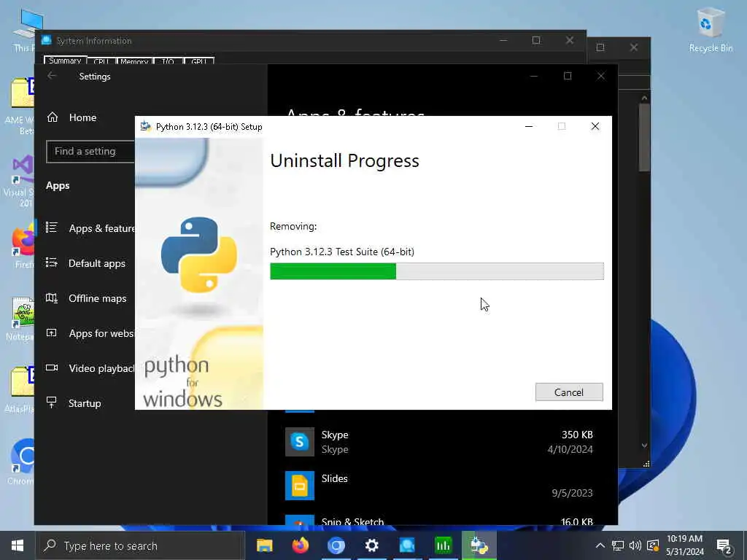Show hidden tray icons
Screen dimensions: 747x560
(x=600, y=545)
